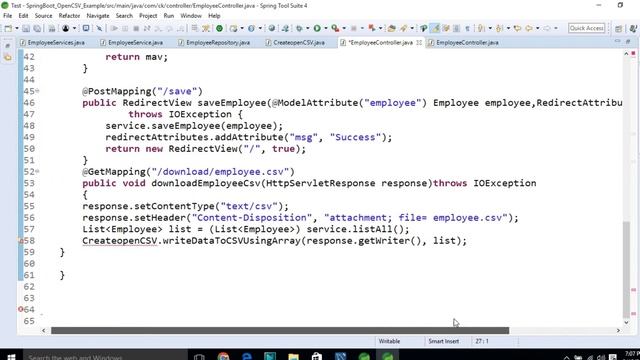Open the Search menu
640x360 pixels.
[x=124, y=16]
